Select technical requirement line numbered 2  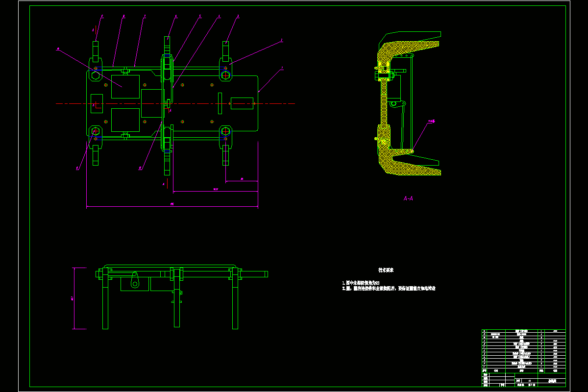[389, 289]
